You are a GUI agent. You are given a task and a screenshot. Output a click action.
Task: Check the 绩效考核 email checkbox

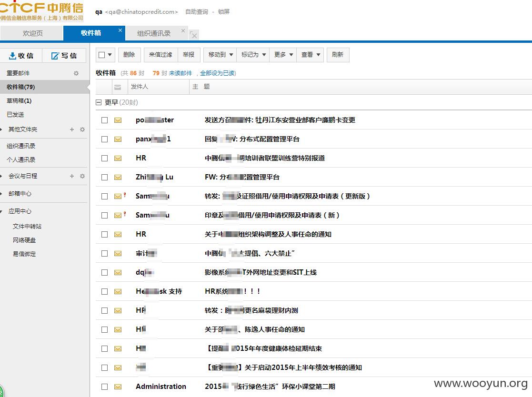coord(104,367)
